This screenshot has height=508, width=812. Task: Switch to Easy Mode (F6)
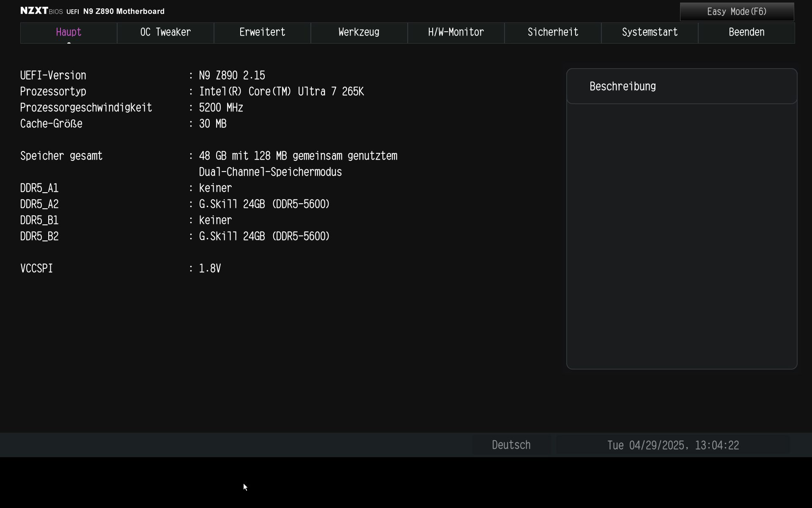point(737,12)
